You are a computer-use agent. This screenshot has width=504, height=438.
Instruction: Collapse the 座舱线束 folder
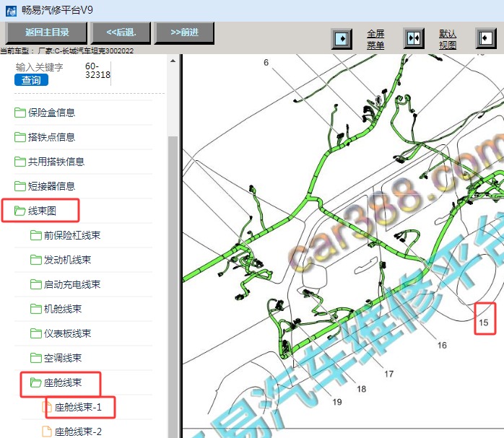pos(63,382)
